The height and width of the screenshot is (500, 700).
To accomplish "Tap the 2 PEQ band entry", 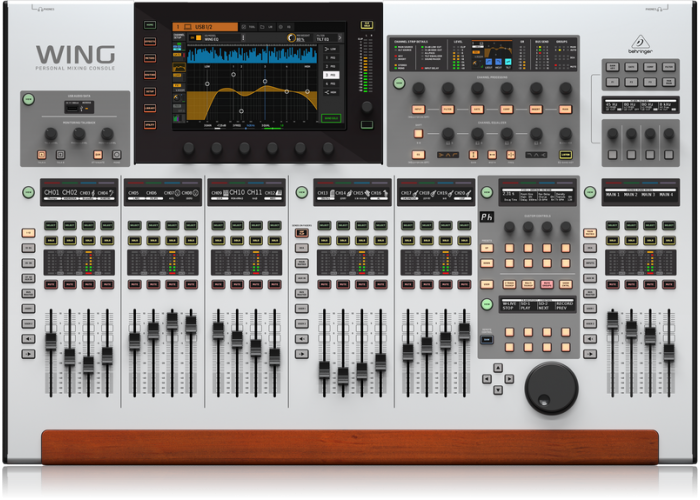I will pyautogui.click(x=331, y=66).
